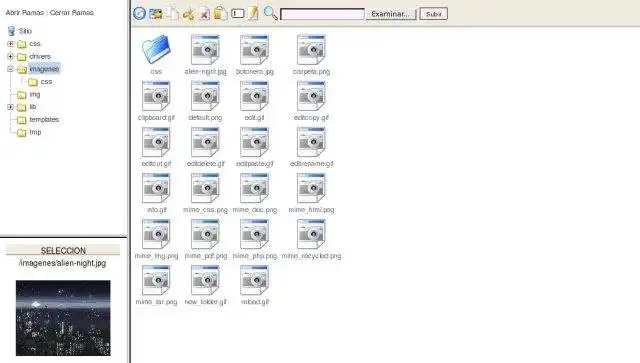Select the carpeta.png file icon
Screen dimensions: 640x363
point(311,50)
